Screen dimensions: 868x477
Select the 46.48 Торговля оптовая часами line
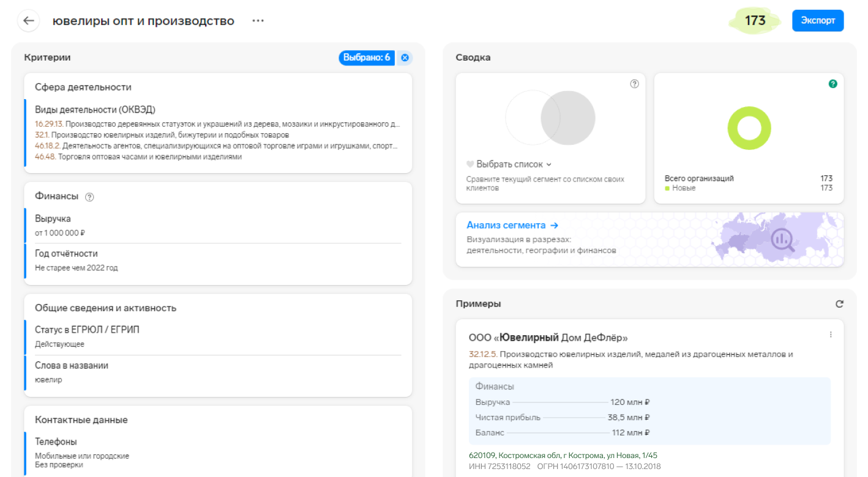(x=138, y=157)
